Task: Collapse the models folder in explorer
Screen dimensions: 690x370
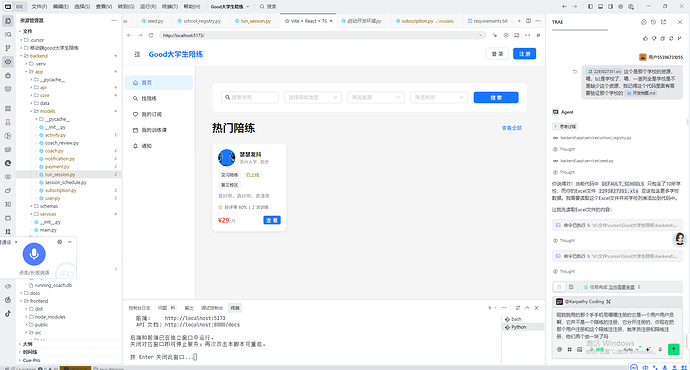Action: tap(32, 111)
